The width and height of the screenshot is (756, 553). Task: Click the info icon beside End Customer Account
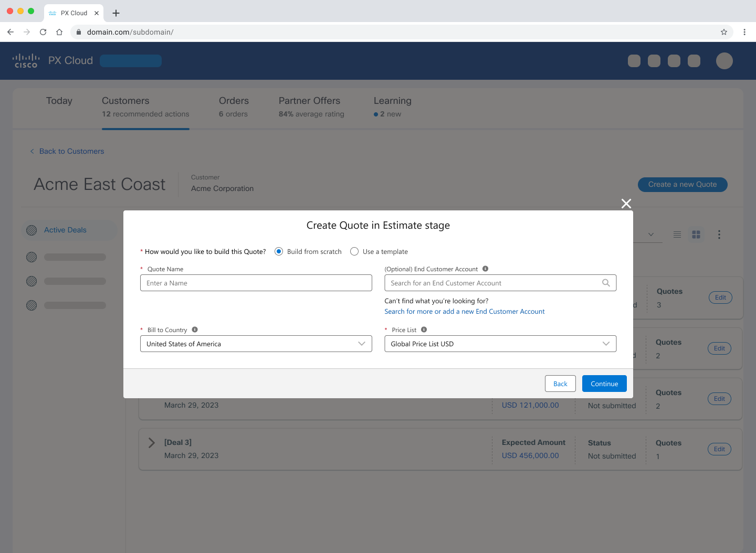485,269
